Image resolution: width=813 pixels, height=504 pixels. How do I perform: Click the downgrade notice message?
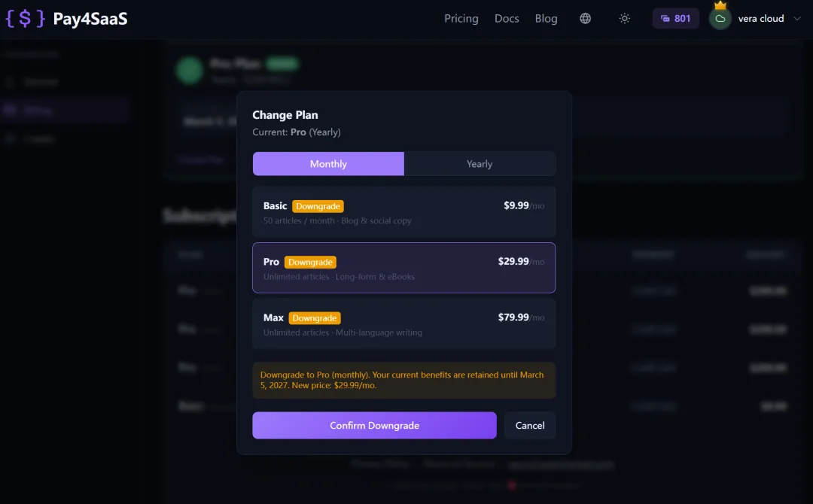pyautogui.click(x=403, y=380)
